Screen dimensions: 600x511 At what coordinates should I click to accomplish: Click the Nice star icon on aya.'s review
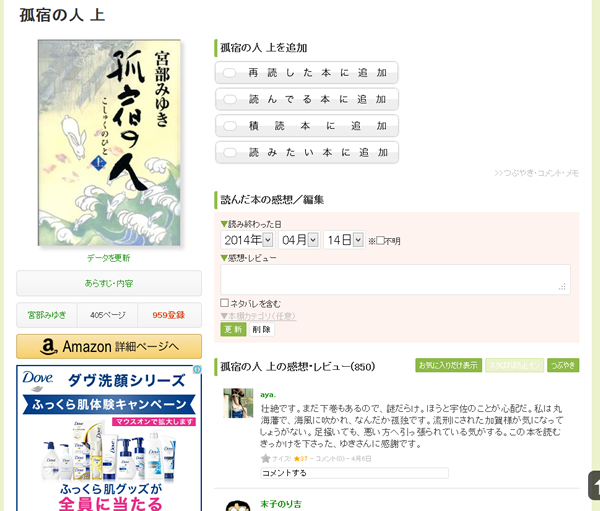coord(265,459)
